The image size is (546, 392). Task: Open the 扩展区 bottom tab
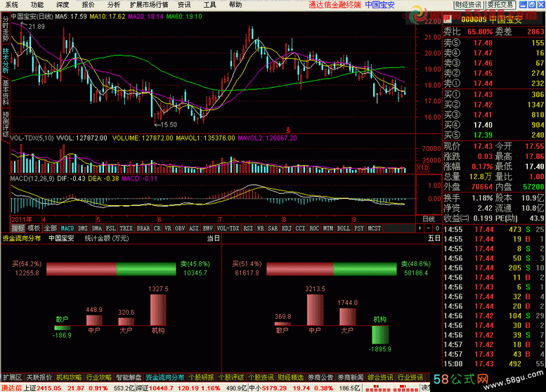tap(12, 377)
